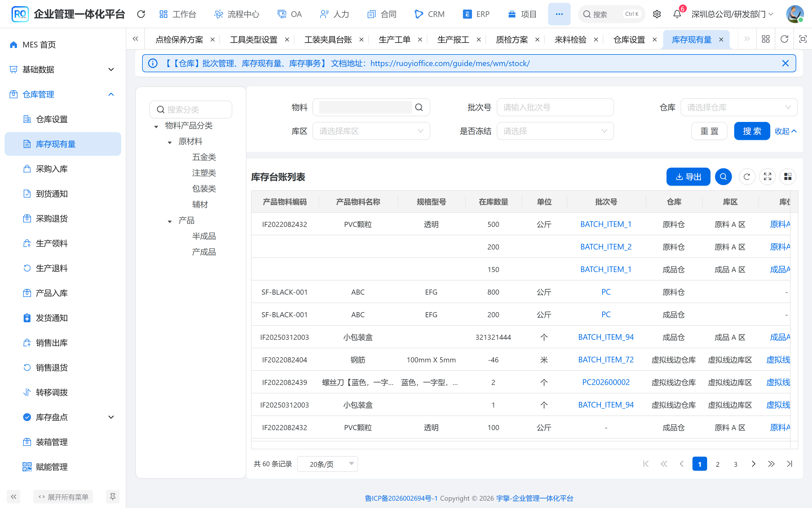The image size is (812, 508).
Task: Open the notification bell
Action: 677,14
